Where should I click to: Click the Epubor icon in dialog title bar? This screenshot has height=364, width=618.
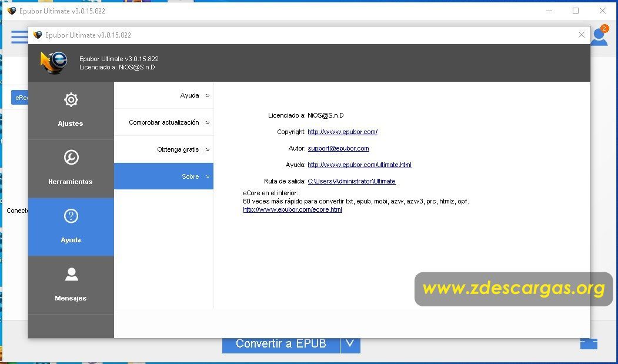click(x=38, y=35)
